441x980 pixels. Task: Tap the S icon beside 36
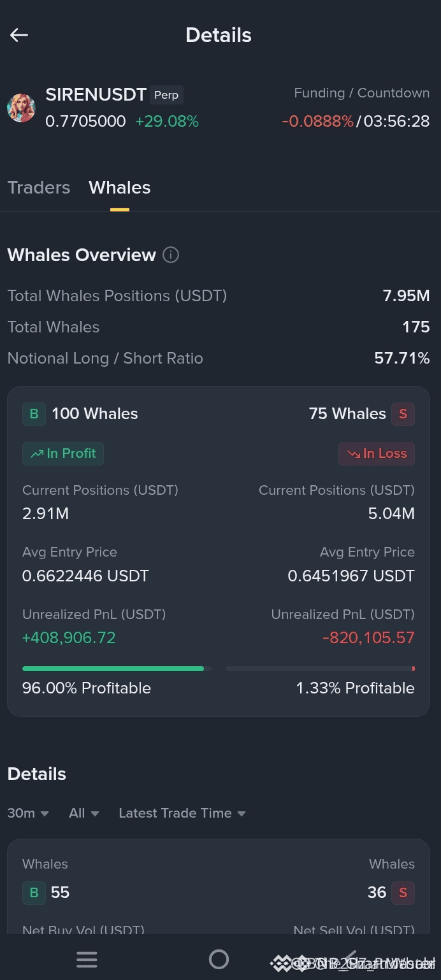(403, 893)
